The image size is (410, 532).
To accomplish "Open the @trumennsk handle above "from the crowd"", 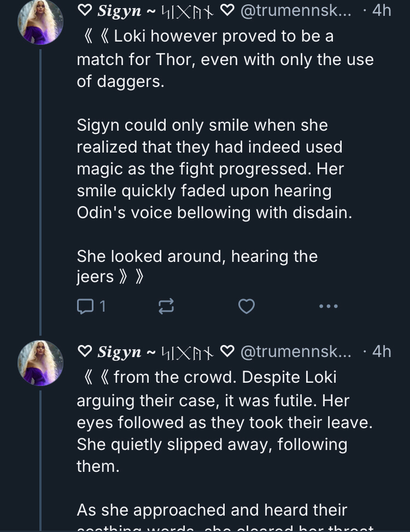I will point(296,352).
